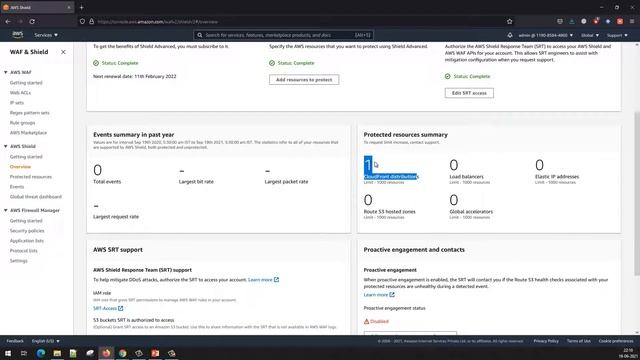This screenshot has width=640, height=360.
Task: Click the CloudFront distributions count
Action: click(x=368, y=165)
